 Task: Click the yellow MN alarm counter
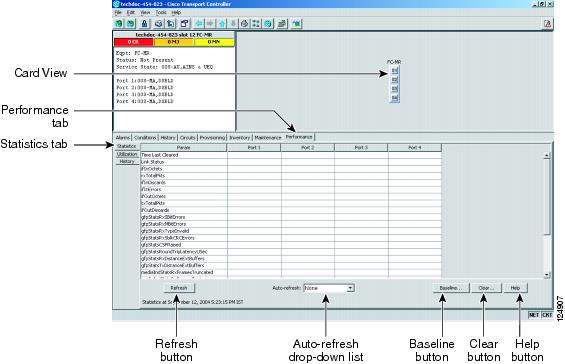pos(214,42)
